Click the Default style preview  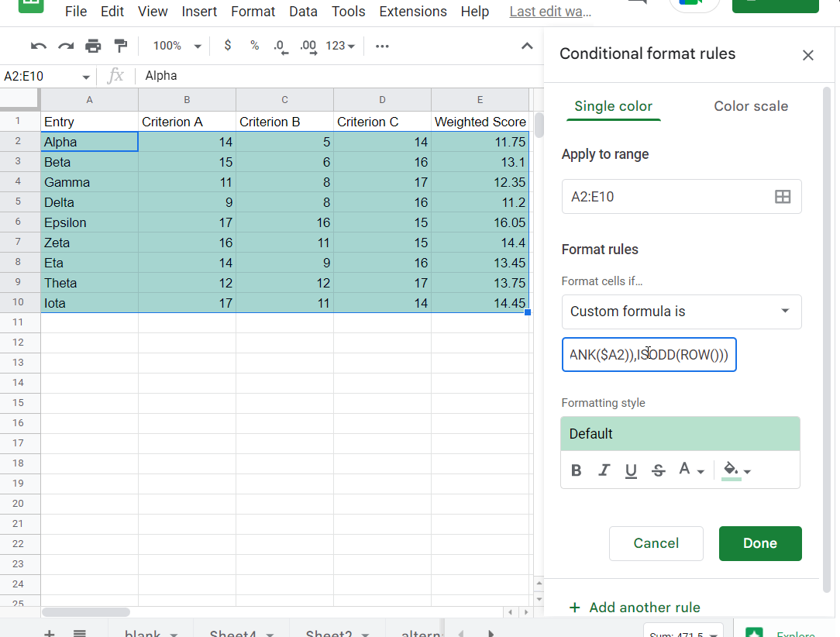point(680,434)
